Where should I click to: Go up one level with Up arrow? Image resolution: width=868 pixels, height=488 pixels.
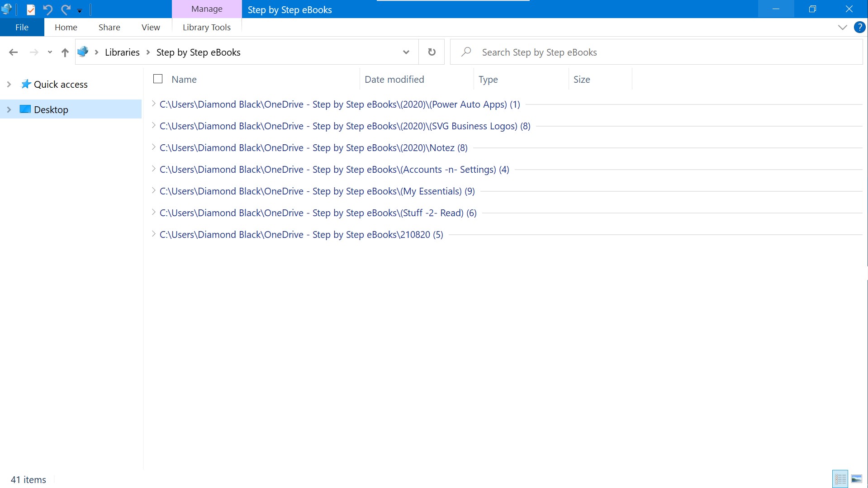tap(65, 52)
